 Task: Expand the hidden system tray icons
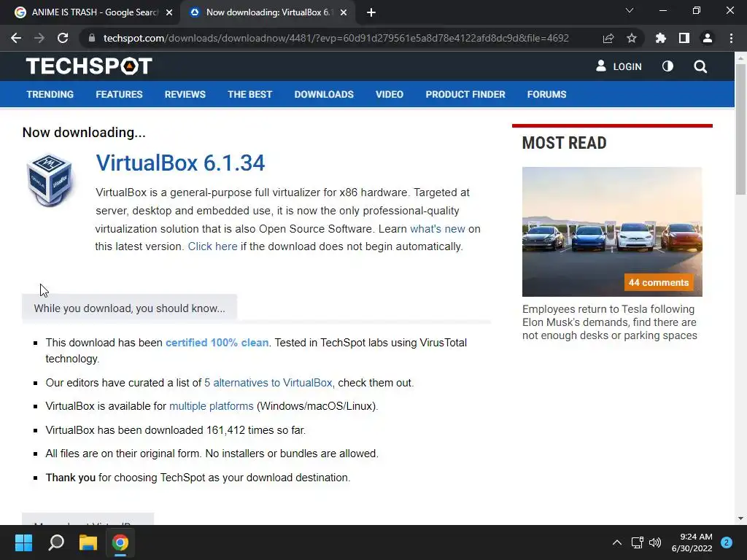click(x=616, y=542)
